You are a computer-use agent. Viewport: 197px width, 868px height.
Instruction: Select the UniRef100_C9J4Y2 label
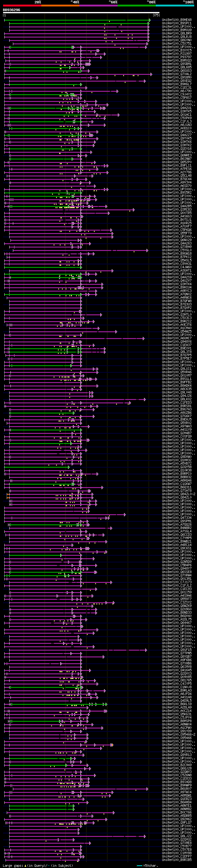coord(177,94)
